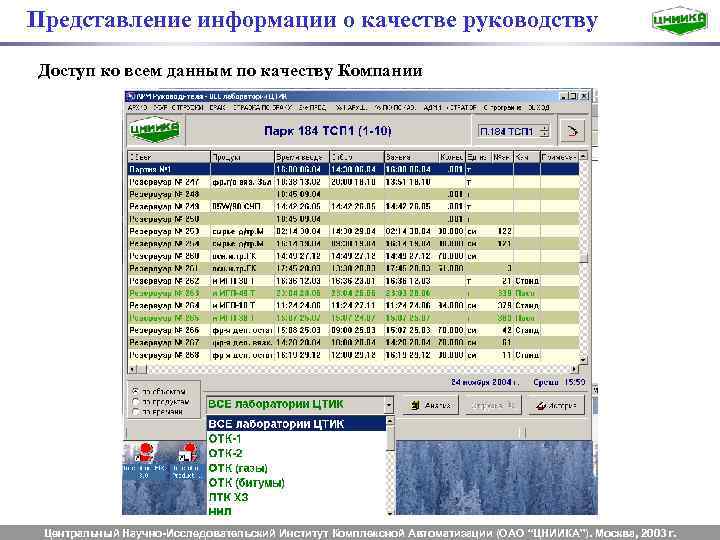The height and width of the screenshot is (540, 720).
Task: Open the АРХИВ menu
Action: click(138, 107)
